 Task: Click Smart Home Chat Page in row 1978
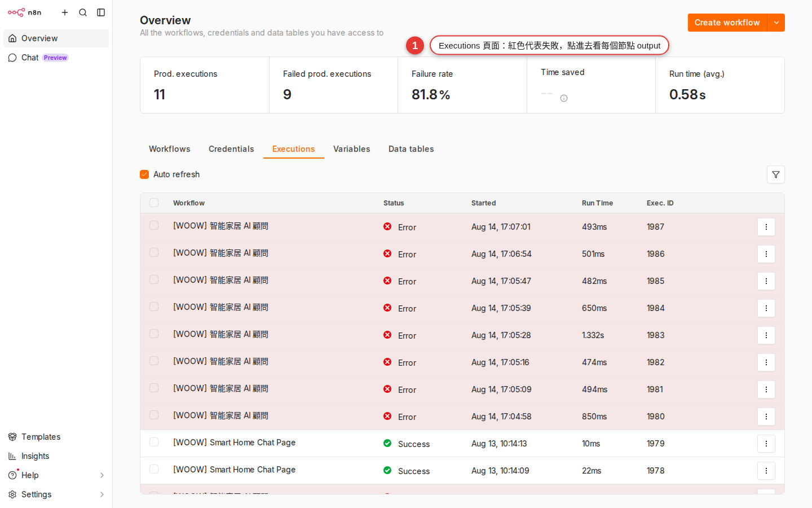pos(234,470)
